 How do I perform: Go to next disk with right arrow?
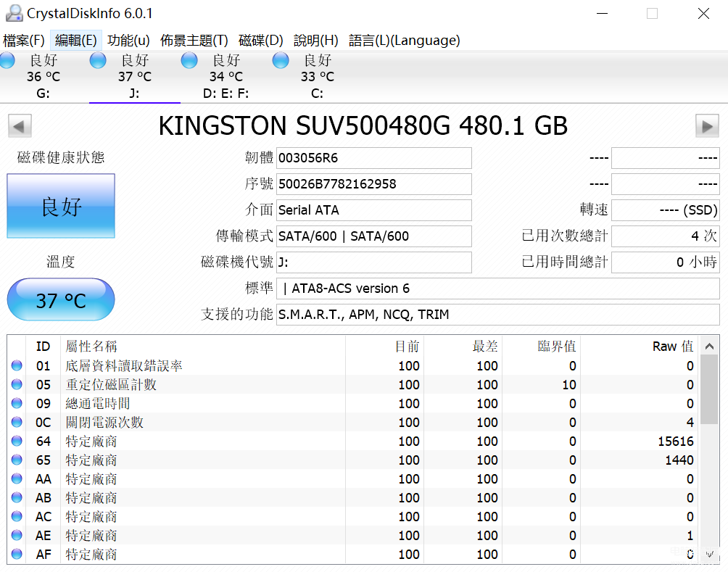707,126
